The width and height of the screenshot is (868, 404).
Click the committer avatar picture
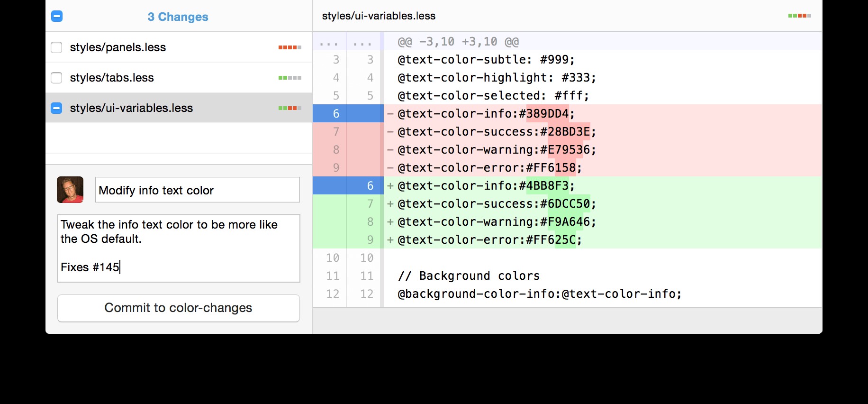pyautogui.click(x=70, y=190)
